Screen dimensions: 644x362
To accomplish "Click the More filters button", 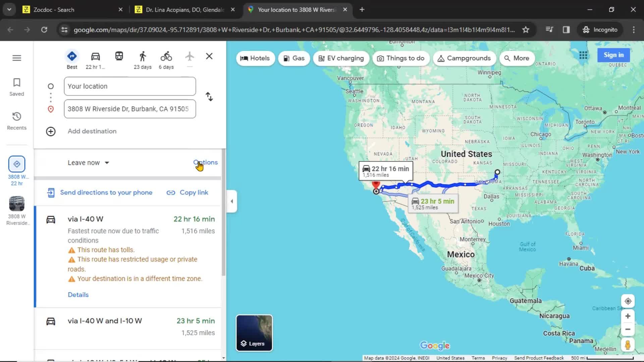I will tap(516, 58).
